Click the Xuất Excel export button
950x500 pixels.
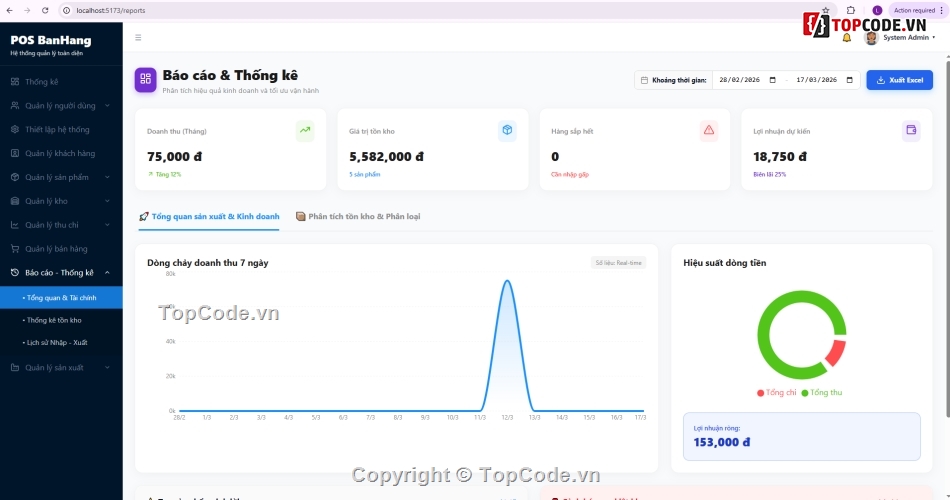click(899, 80)
